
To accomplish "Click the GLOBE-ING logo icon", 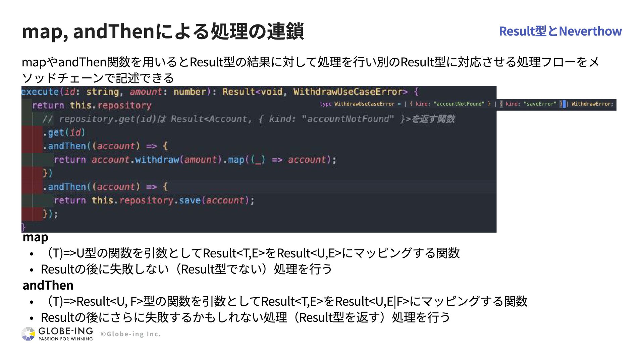I will click(28, 334).
